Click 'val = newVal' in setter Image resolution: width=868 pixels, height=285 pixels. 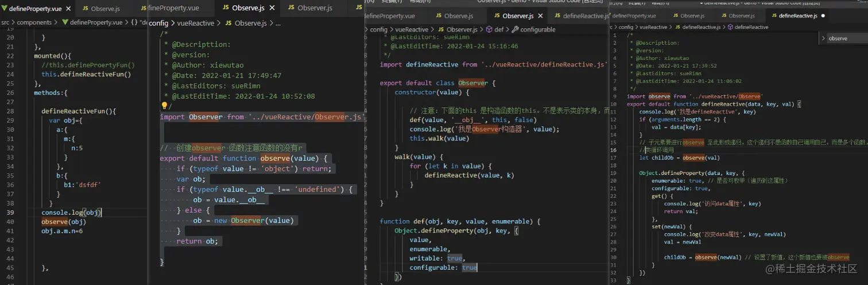[682, 242]
